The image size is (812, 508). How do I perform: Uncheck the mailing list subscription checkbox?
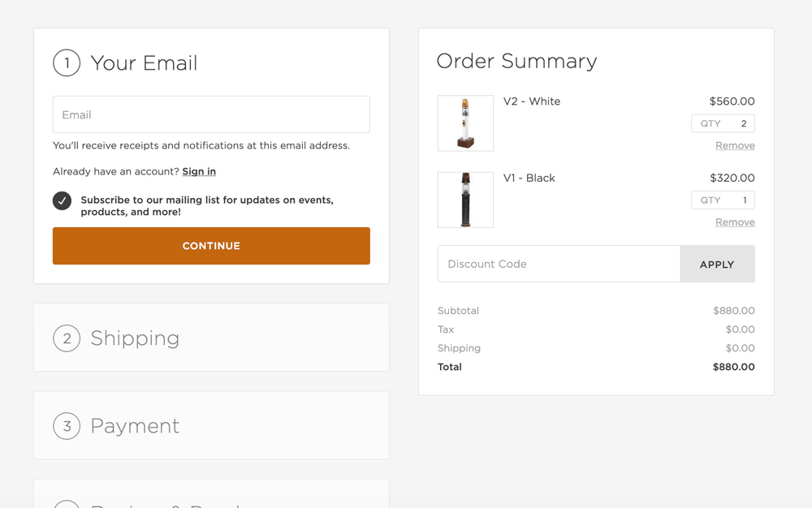click(63, 200)
